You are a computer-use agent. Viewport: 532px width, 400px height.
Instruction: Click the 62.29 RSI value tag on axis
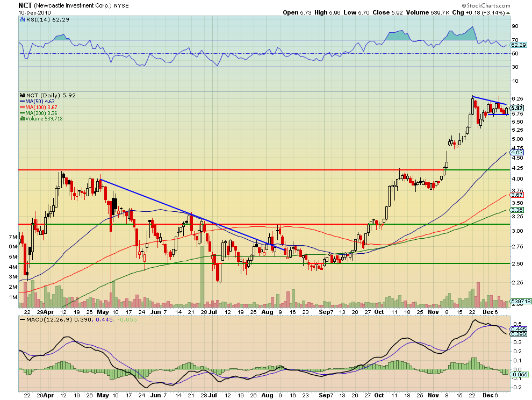[519, 45]
